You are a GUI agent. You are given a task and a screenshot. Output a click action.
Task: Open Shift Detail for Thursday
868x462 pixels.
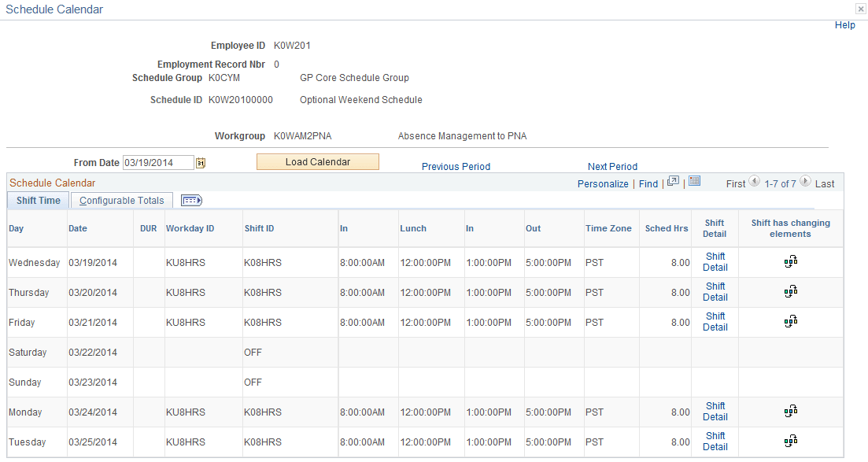pos(715,292)
